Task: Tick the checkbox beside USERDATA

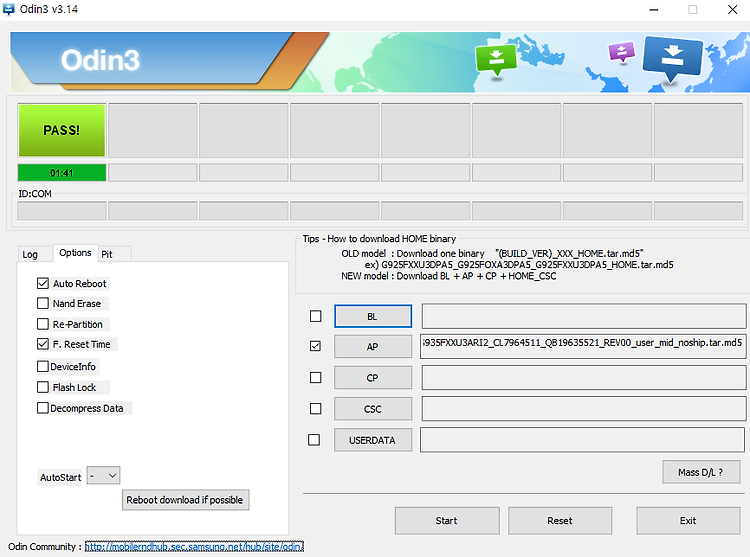Action: pyautogui.click(x=314, y=440)
